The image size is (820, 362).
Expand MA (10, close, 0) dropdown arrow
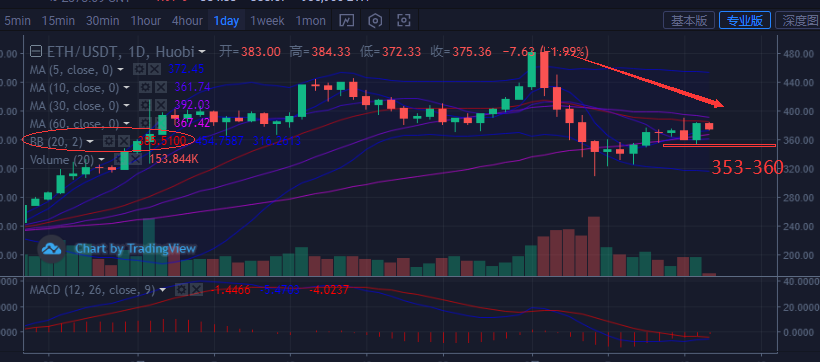tap(127, 87)
